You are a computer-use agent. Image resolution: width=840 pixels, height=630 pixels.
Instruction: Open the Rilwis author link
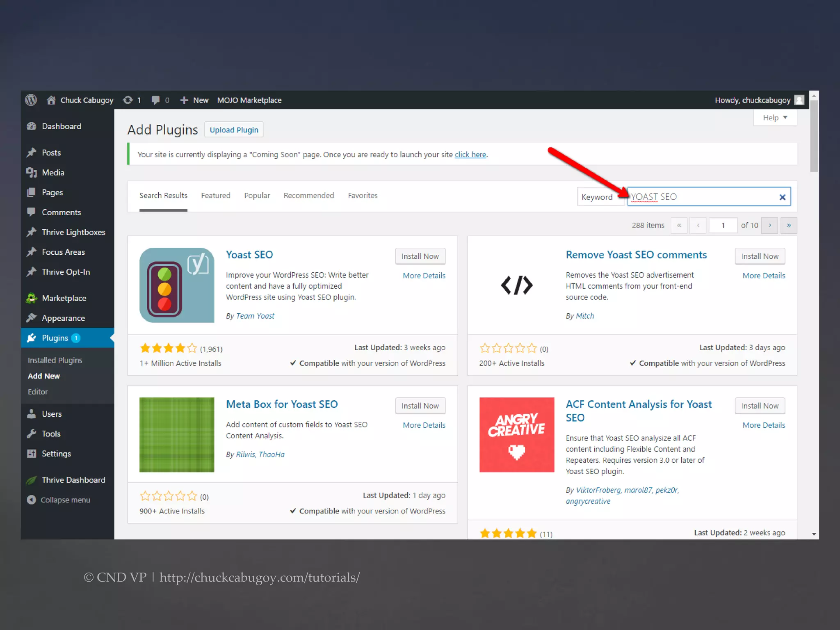245,454
